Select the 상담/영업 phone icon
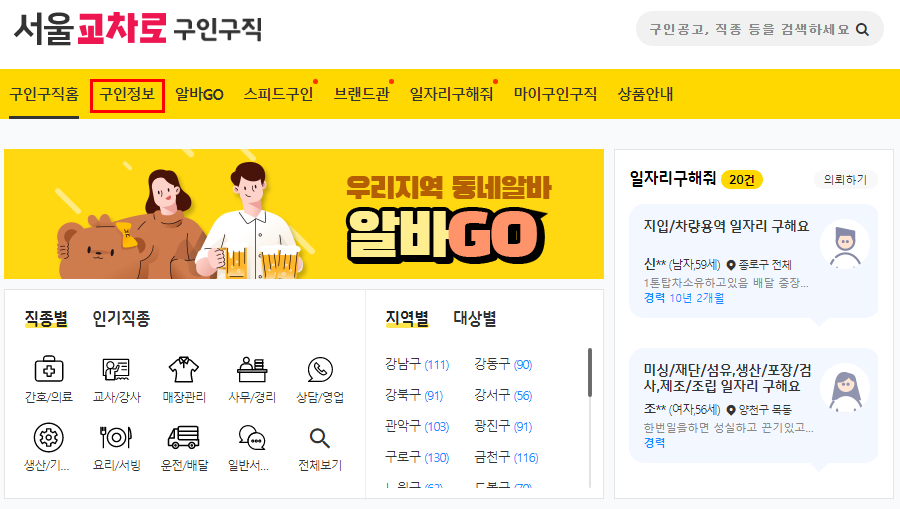This screenshot has width=900, height=509. [320, 370]
